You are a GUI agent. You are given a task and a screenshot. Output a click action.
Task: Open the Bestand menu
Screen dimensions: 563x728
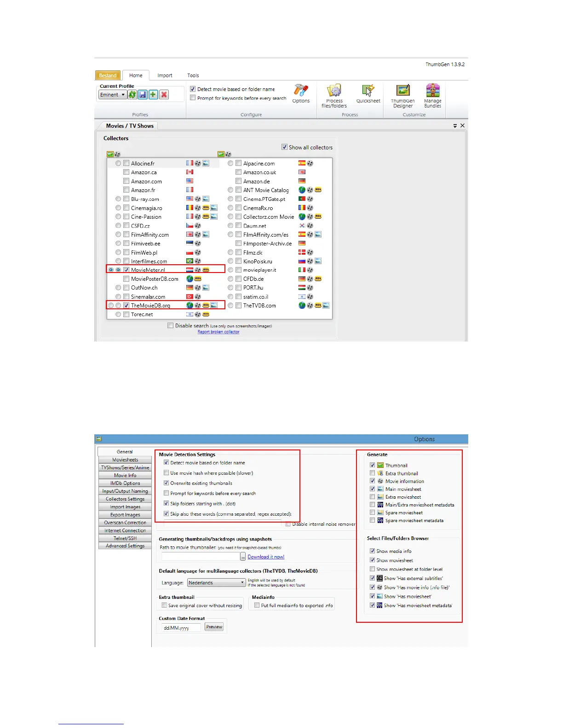click(108, 75)
